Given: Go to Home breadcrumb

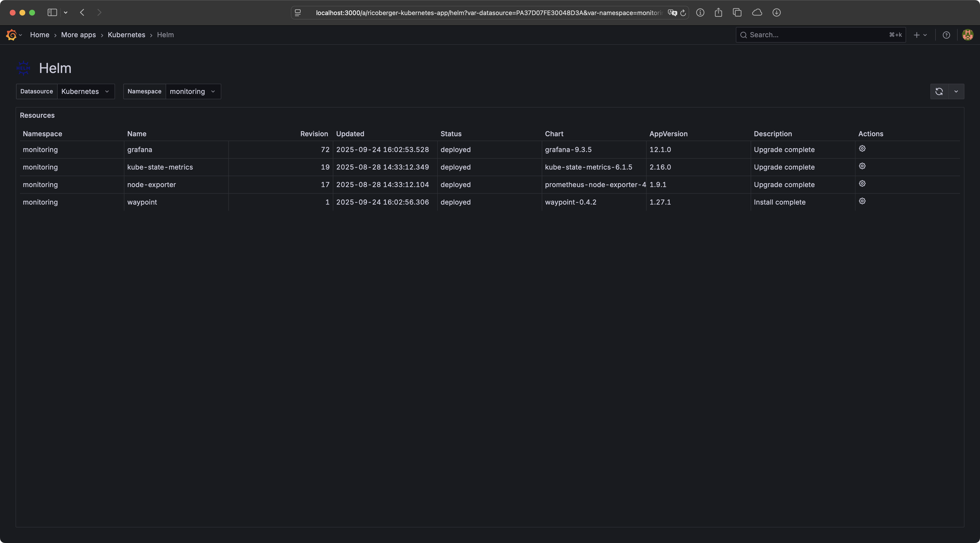Looking at the screenshot, I should (40, 35).
